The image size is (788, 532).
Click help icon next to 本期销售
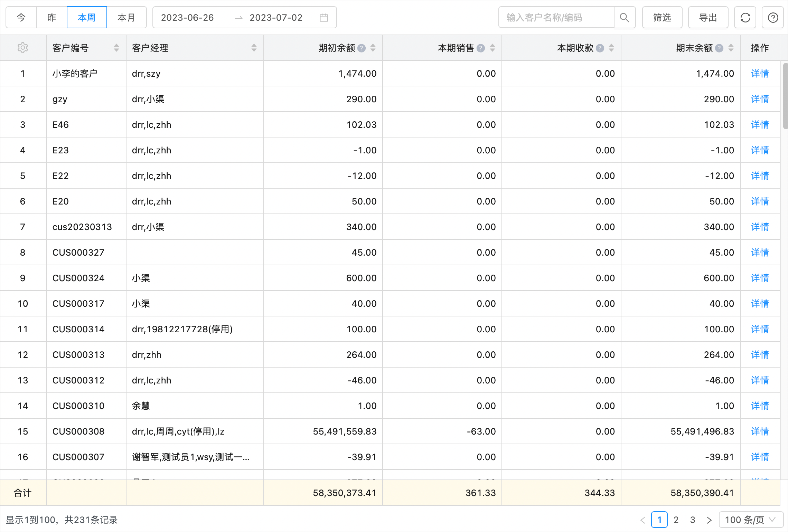pos(481,48)
